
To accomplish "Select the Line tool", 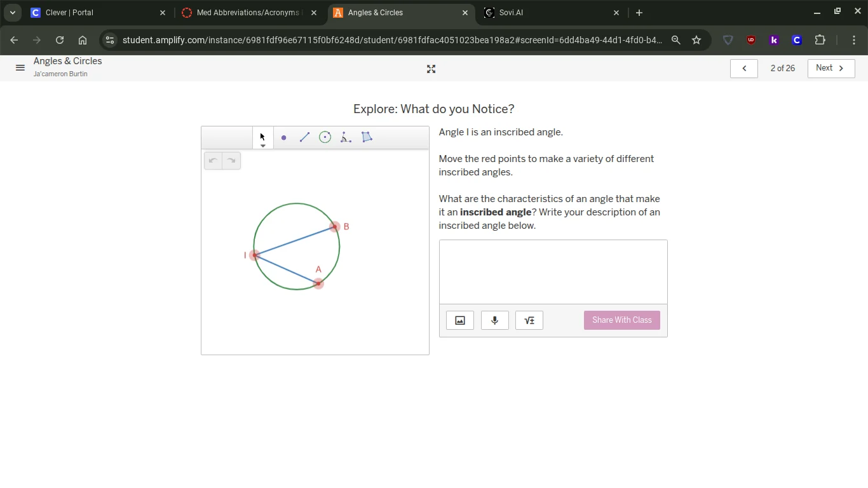I will [x=304, y=137].
